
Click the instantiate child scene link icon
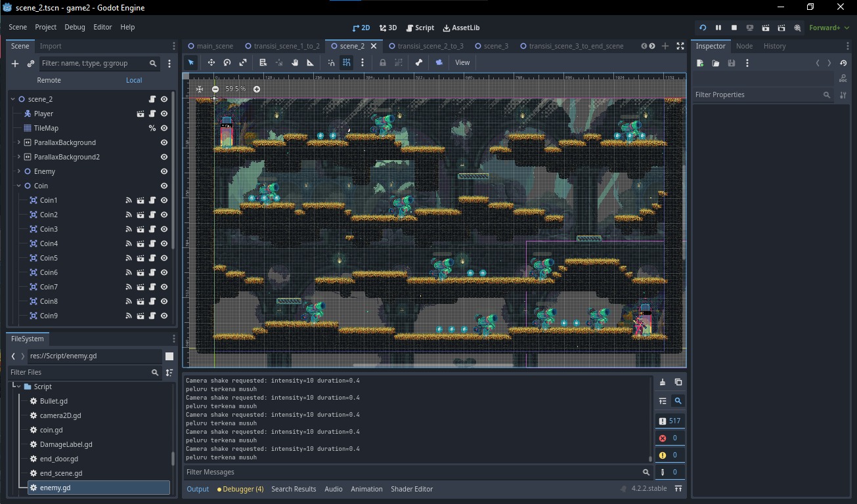(31, 64)
